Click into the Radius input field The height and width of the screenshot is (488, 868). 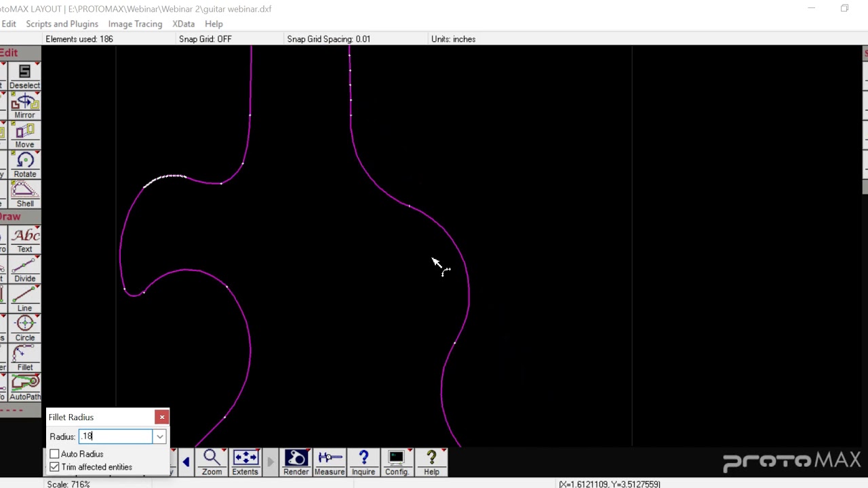pyautogui.click(x=116, y=436)
